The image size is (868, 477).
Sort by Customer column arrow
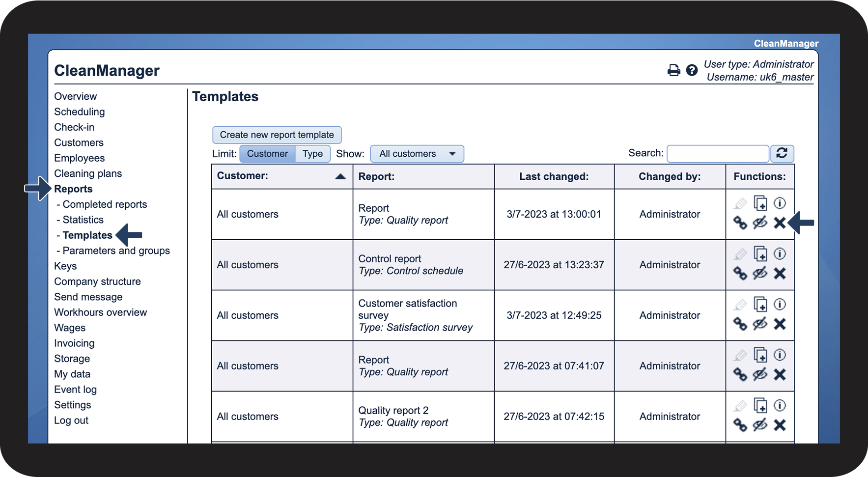(x=340, y=177)
